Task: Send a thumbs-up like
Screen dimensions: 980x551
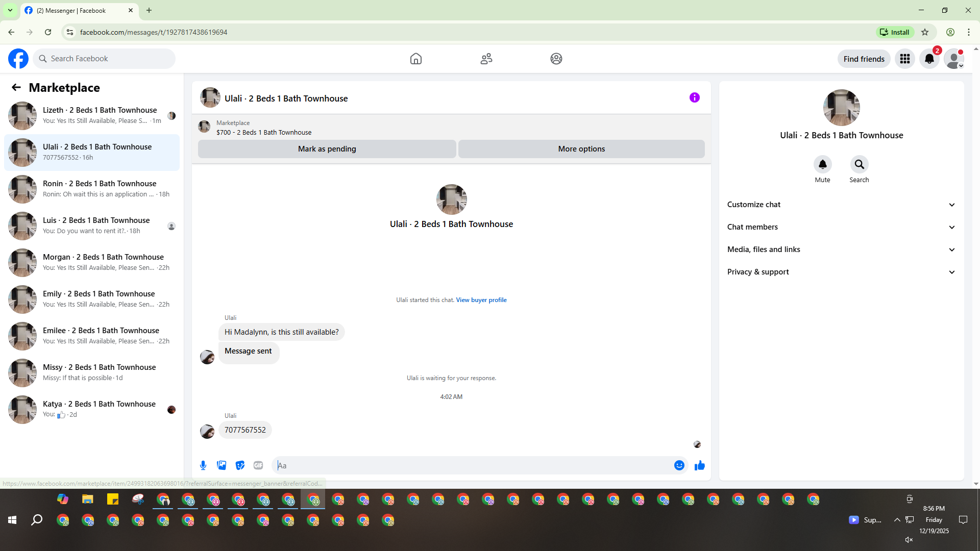Action: click(x=699, y=465)
